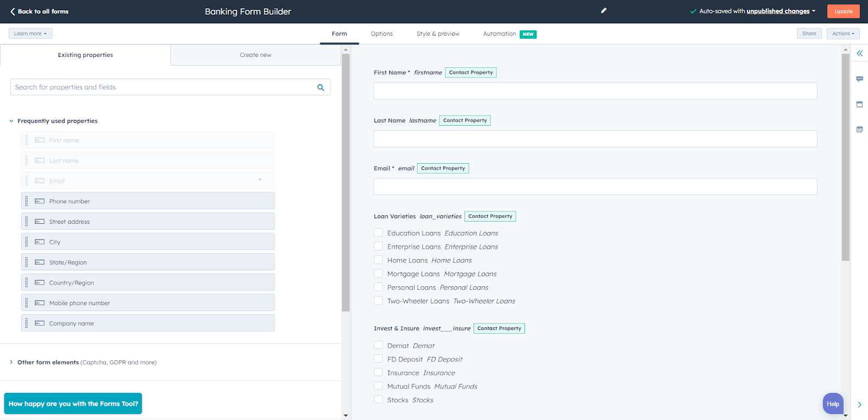Check the Personal Loans checkbox

pyautogui.click(x=379, y=287)
